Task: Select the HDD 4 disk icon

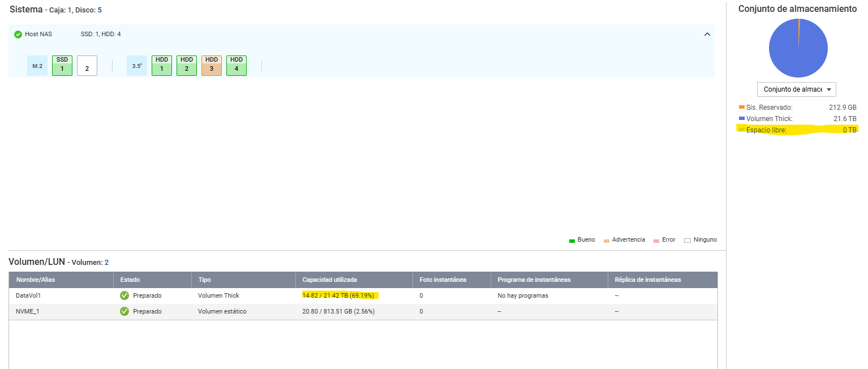Action: (237, 66)
